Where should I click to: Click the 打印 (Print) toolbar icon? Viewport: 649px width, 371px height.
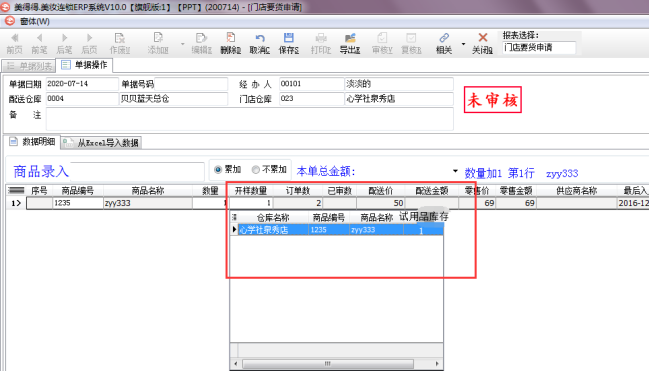tap(321, 38)
